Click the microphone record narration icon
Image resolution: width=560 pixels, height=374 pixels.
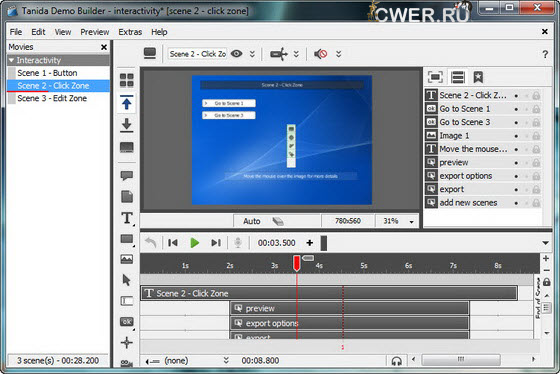click(x=238, y=243)
